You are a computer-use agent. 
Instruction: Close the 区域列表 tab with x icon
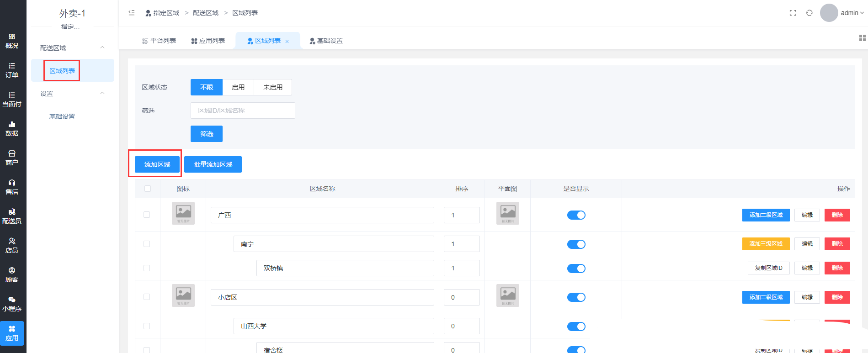click(287, 42)
